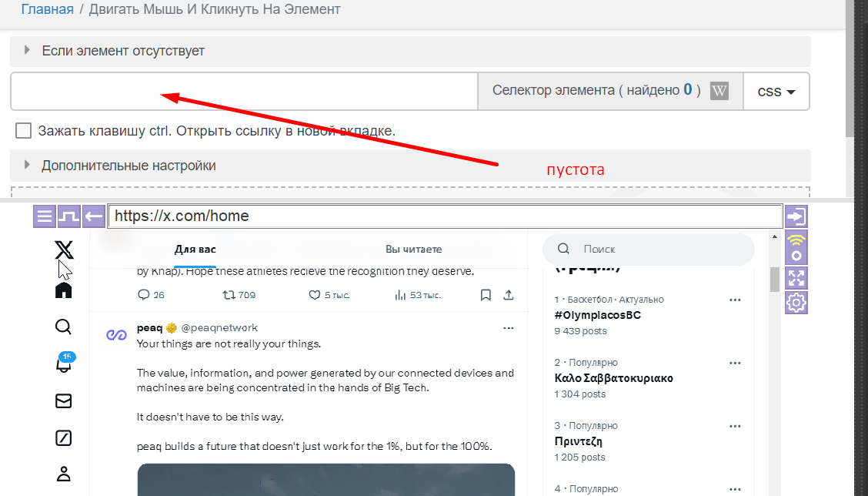Image resolution: width=868 pixels, height=496 pixels.
Task: Click the empty element selector input field
Action: tap(243, 92)
